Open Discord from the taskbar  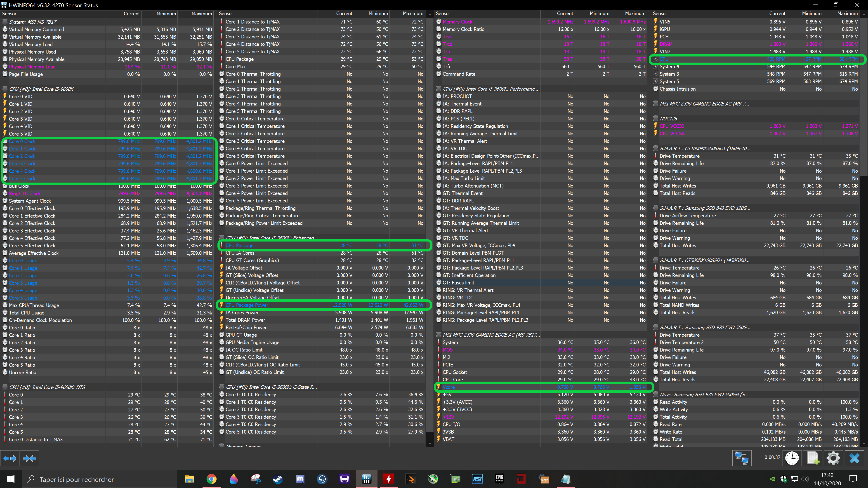click(x=300, y=479)
